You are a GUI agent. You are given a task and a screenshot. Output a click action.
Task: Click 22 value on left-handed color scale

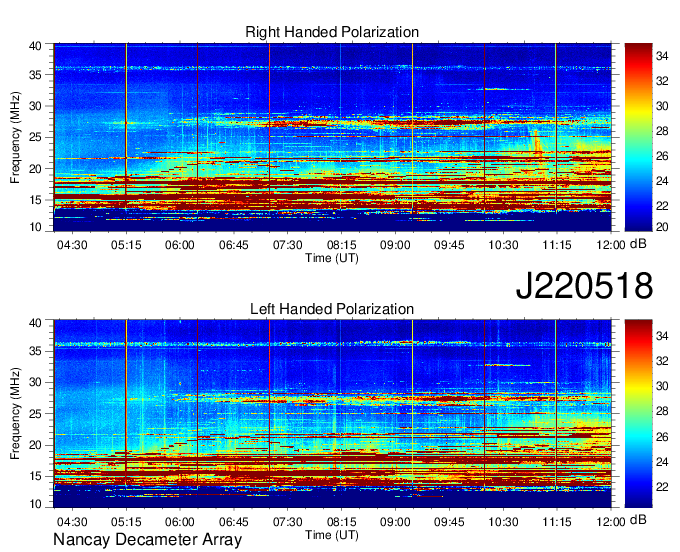(x=662, y=487)
